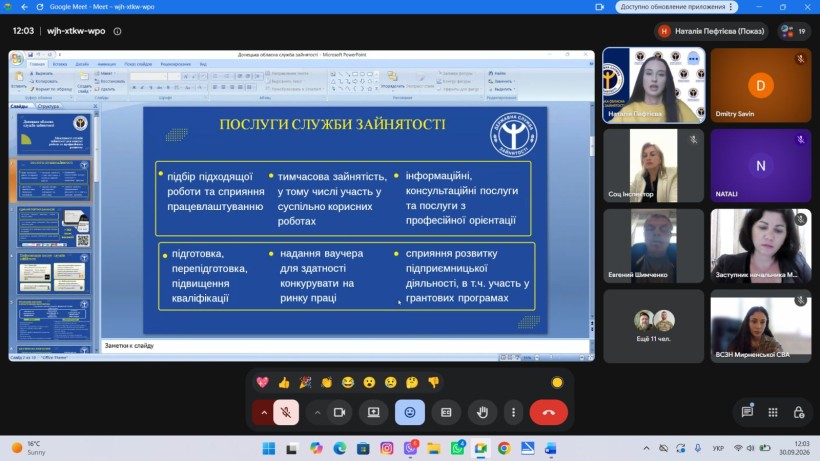Select the Соц Інспектор video tile
The width and height of the screenshot is (820, 461).
click(x=654, y=166)
